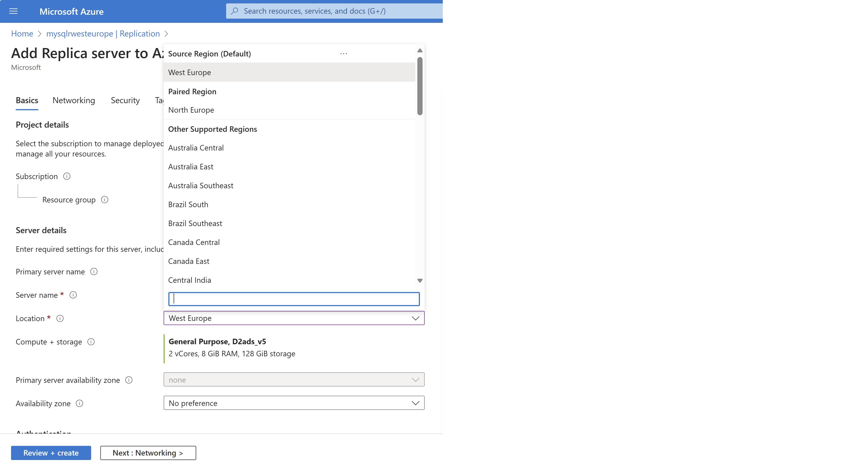Select the Basics tab
Image resolution: width=868 pixels, height=470 pixels.
tap(27, 100)
